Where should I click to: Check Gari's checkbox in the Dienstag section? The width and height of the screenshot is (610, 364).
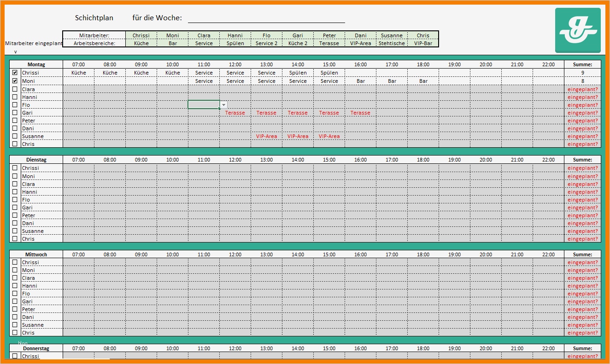pyautogui.click(x=14, y=207)
